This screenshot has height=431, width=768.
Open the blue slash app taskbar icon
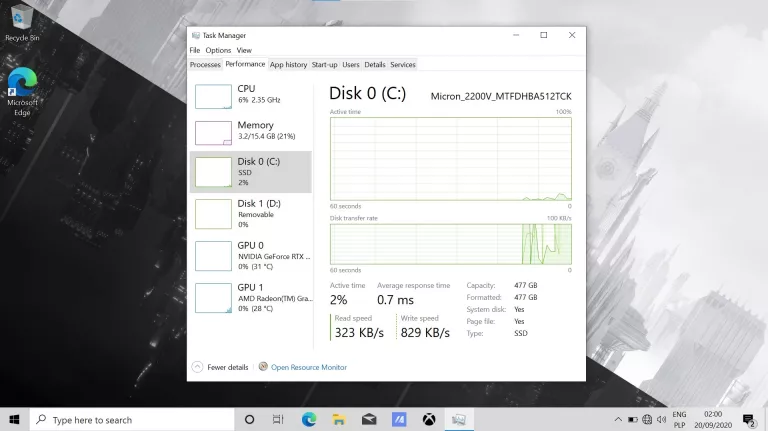tap(399, 420)
